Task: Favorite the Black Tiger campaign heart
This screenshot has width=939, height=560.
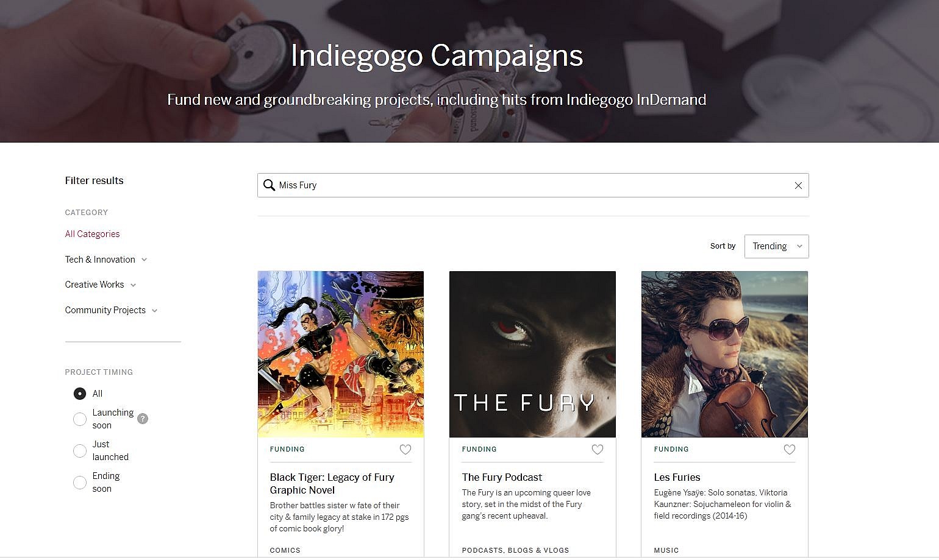Action: [x=405, y=450]
